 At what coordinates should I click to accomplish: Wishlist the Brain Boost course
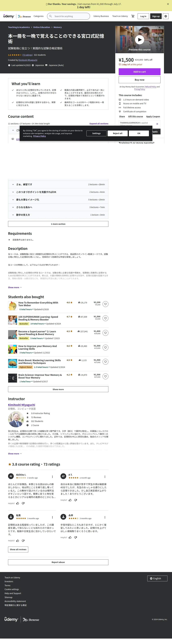(105, 362)
